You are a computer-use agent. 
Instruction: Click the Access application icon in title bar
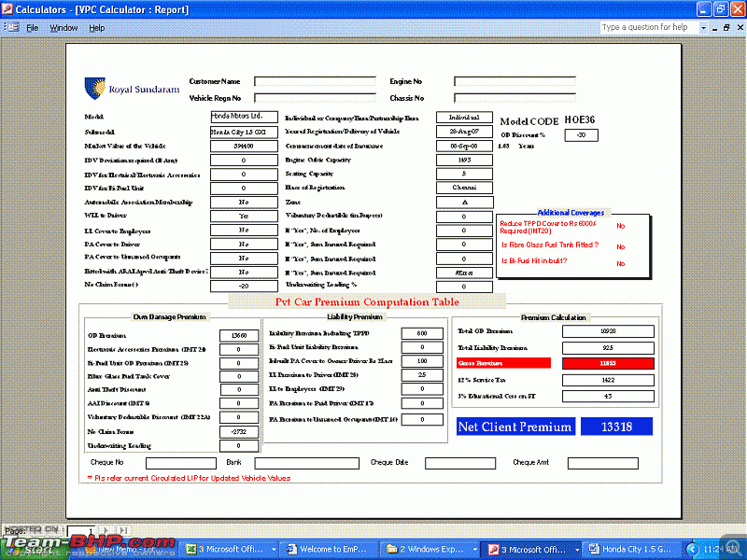(x=7, y=9)
